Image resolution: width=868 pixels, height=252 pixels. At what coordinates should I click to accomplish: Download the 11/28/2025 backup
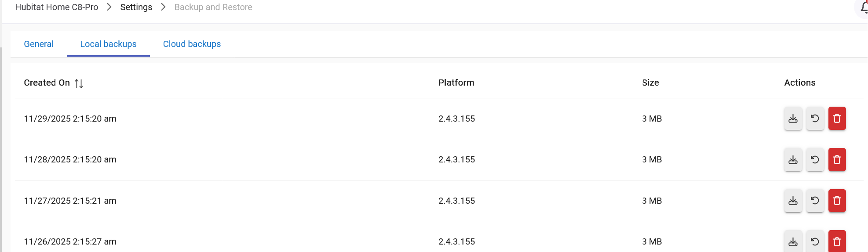(793, 160)
